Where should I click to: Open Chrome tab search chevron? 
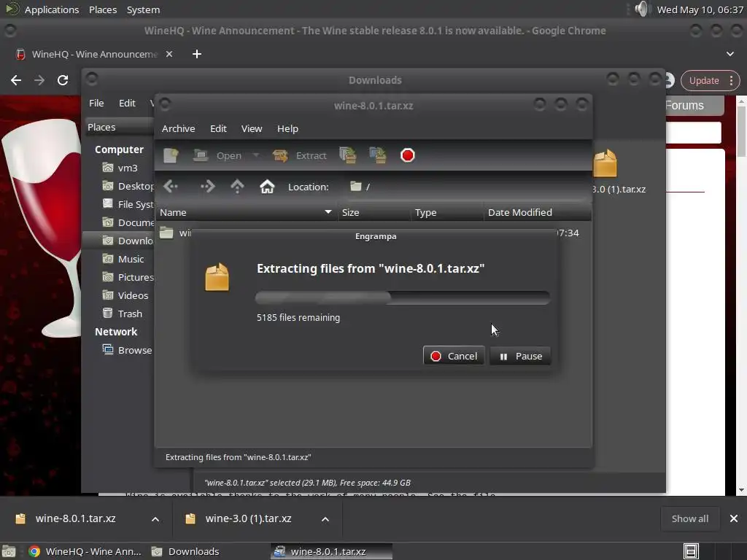[729, 54]
